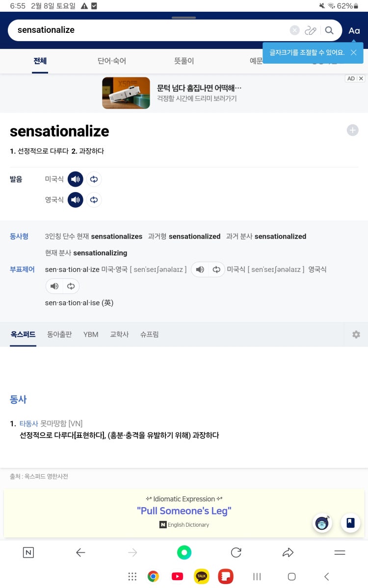This screenshot has height=588, width=368.
Task: Dismiss the font size adjustment tooltip
Action: point(353,52)
